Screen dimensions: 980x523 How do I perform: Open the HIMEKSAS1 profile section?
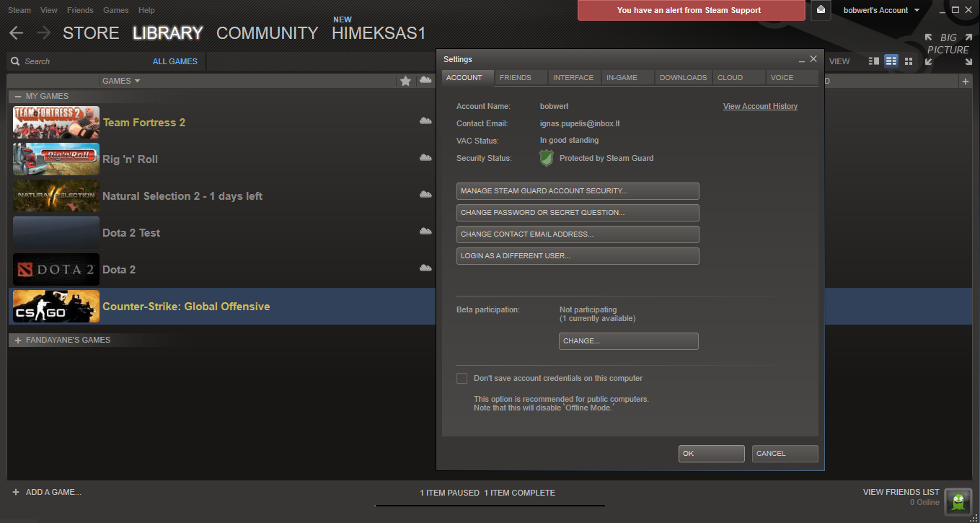pyautogui.click(x=379, y=33)
